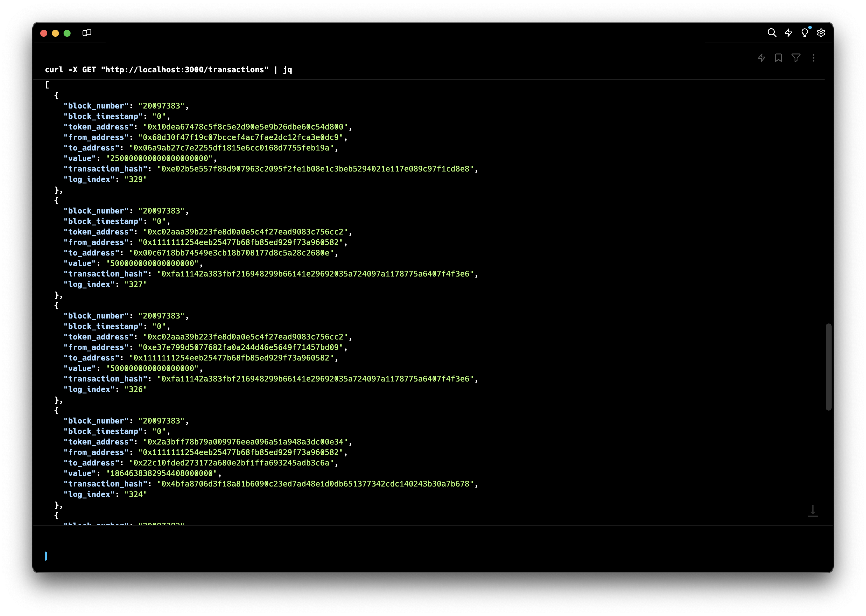The width and height of the screenshot is (866, 616).
Task: Click to_address 0x00c6718bb74549e3cb18b708177d8c5a28c2680e
Action: [231, 253]
